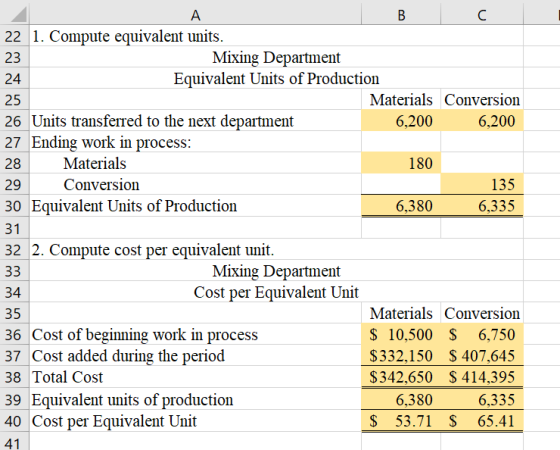Select Materials 6,200 in row 26

pos(401,121)
